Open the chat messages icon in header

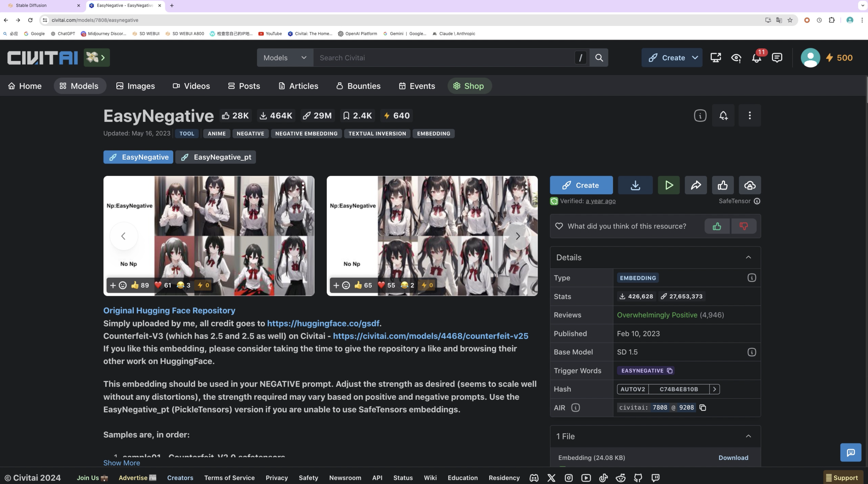click(777, 58)
